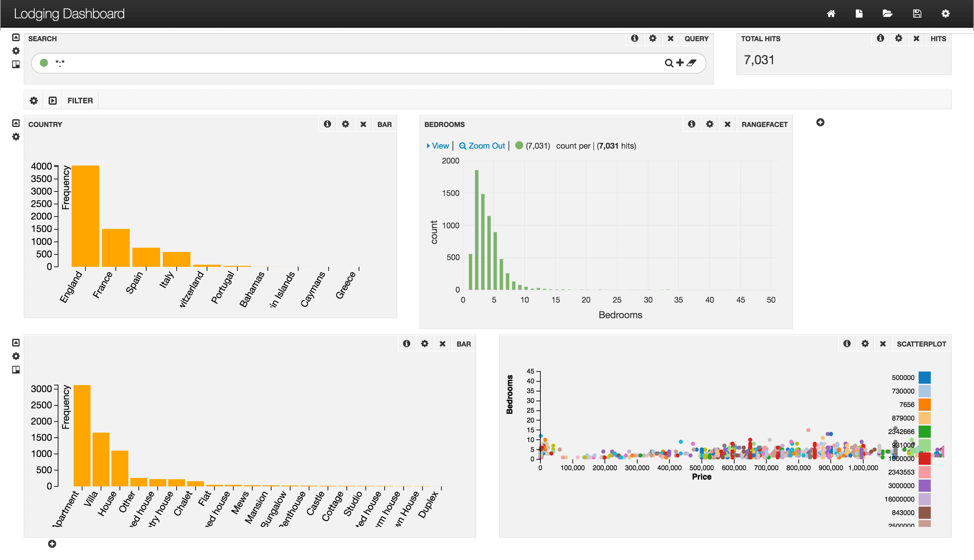Select the England bar in Country chart
This screenshot has height=560, width=974.
85,216
